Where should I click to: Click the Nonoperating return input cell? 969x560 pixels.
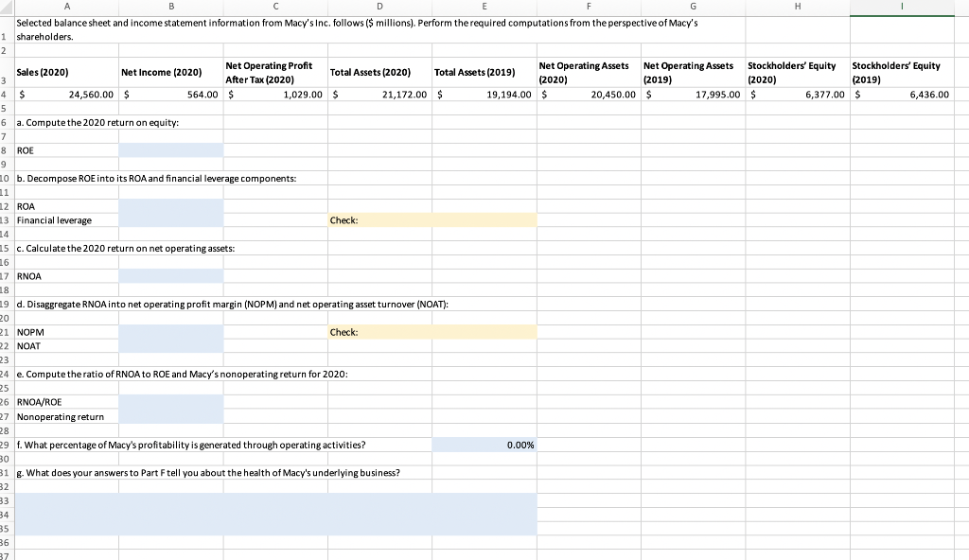click(x=170, y=416)
